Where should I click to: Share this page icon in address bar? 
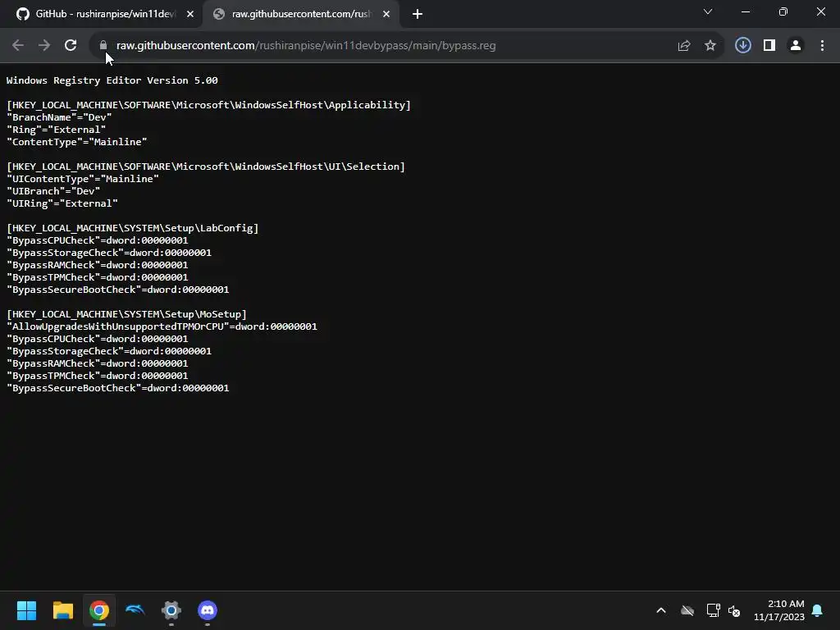point(684,46)
